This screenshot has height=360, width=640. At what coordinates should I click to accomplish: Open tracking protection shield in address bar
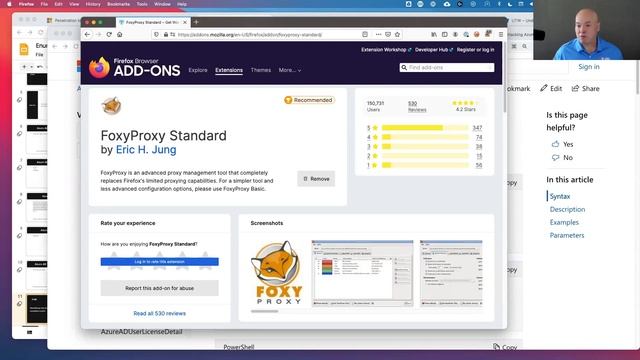[156, 35]
